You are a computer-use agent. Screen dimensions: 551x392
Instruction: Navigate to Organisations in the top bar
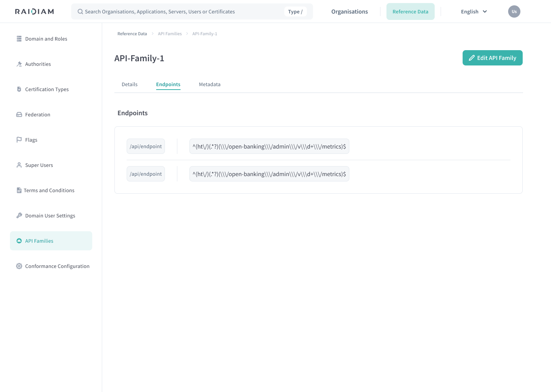(349, 11)
